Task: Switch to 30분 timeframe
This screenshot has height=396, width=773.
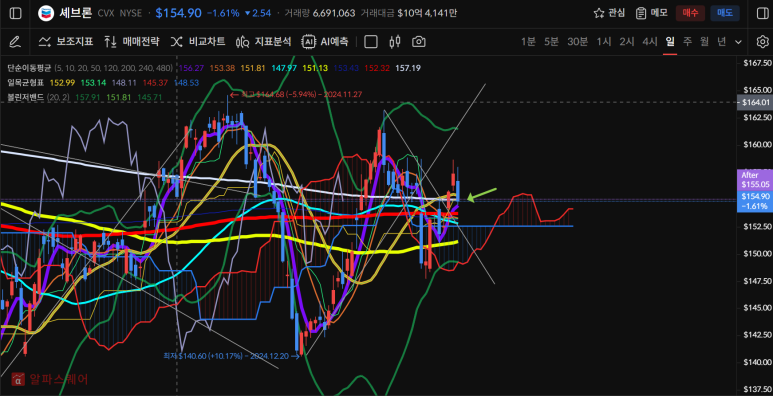Action: (x=577, y=42)
